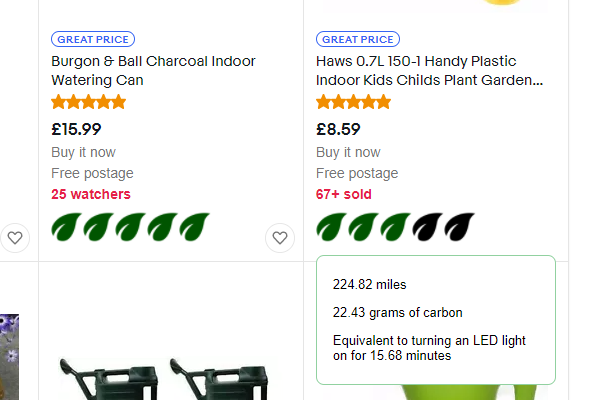This screenshot has height=400, width=600.
Task: Click the first green leaf under Burgon & Ball
Action: click(67, 228)
